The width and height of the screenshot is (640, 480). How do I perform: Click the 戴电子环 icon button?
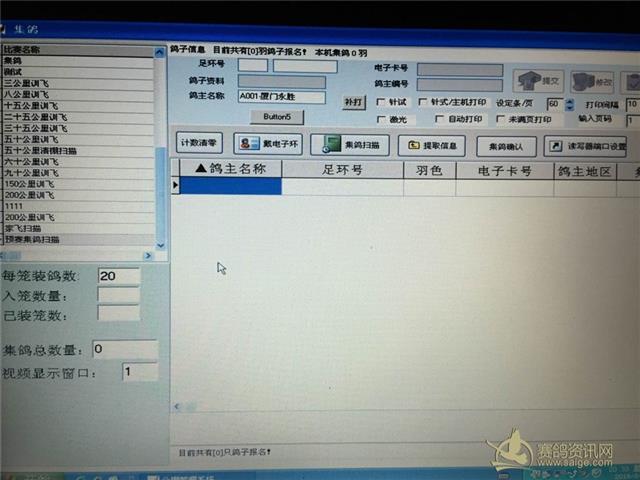pyautogui.click(x=267, y=145)
